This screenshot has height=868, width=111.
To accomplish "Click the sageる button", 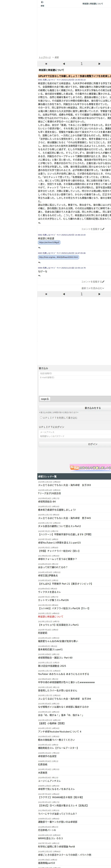I will click(x=45, y=399).
